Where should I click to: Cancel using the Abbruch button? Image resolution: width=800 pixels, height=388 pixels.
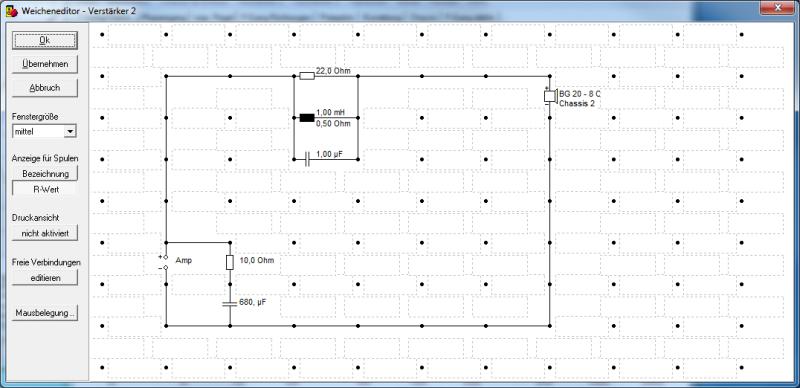click(x=45, y=88)
